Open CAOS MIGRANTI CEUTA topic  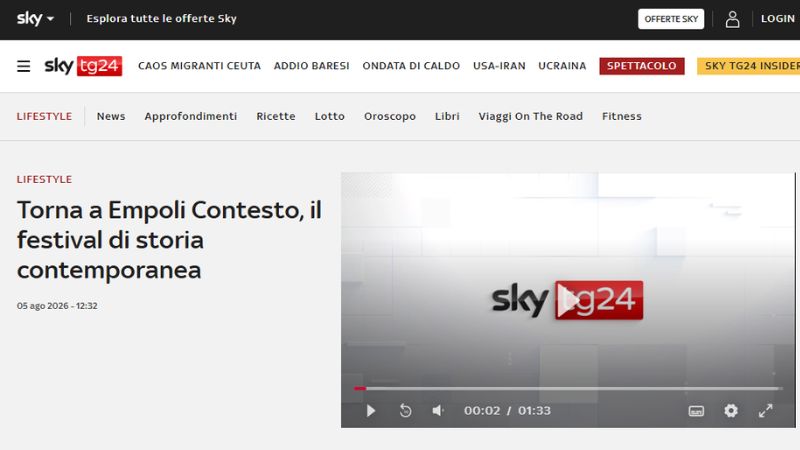199,66
